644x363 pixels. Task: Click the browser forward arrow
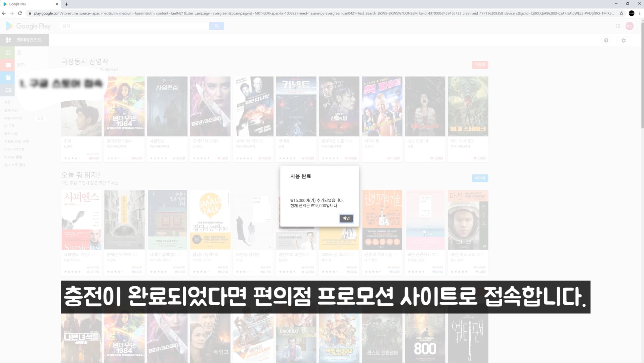click(x=12, y=13)
